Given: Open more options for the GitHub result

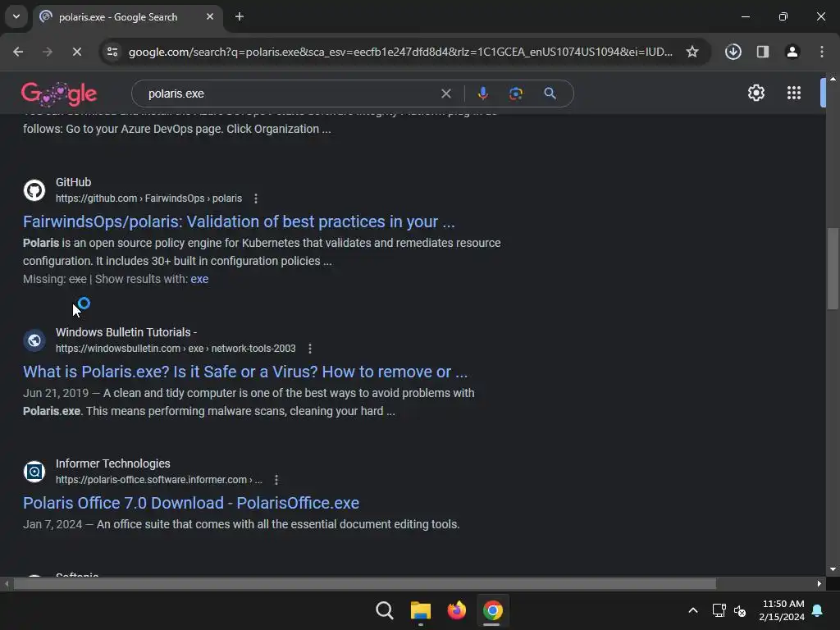Looking at the screenshot, I should pos(256,199).
